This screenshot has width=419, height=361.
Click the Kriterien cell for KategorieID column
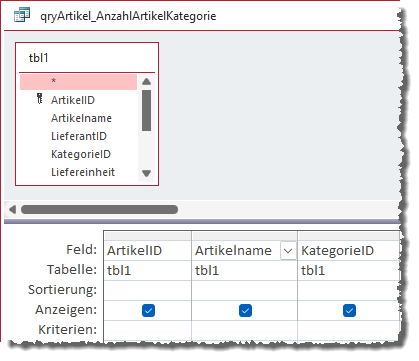tap(348, 330)
